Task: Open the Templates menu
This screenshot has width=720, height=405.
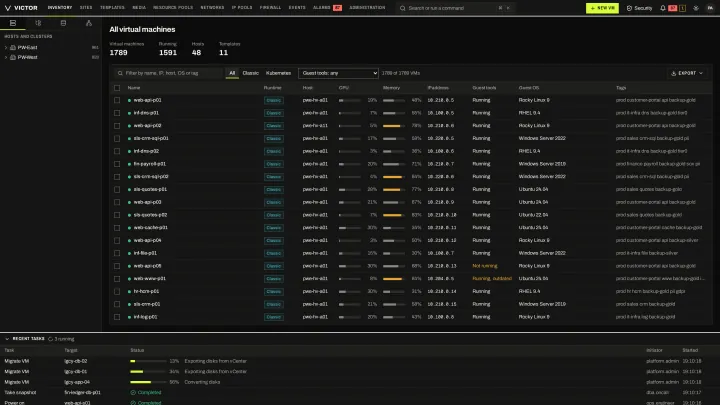Action: click(112, 8)
